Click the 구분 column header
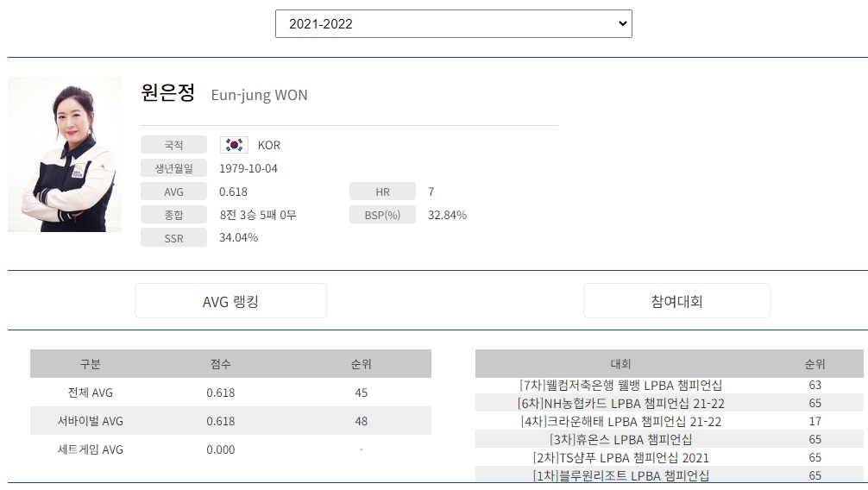Screen dimensions: 868x490 click(91, 364)
